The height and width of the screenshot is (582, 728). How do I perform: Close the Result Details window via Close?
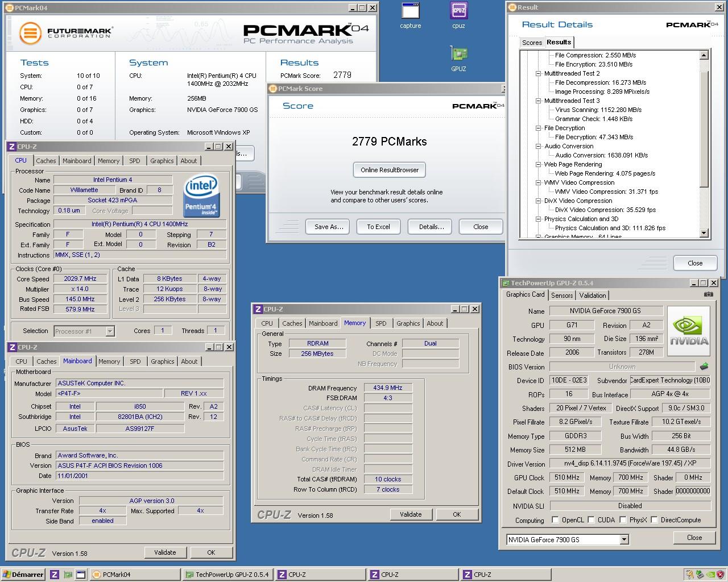[x=695, y=263]
